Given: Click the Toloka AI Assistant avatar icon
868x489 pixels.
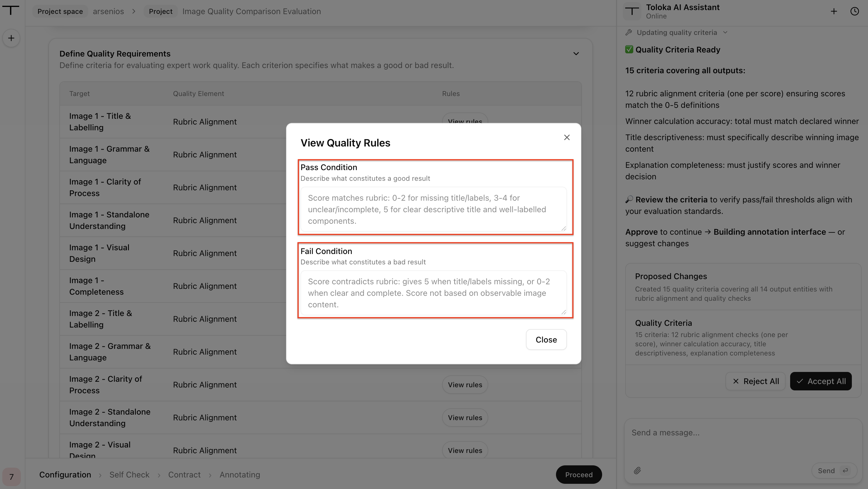Looking at the screenshot, I should [x=632, y=12].
